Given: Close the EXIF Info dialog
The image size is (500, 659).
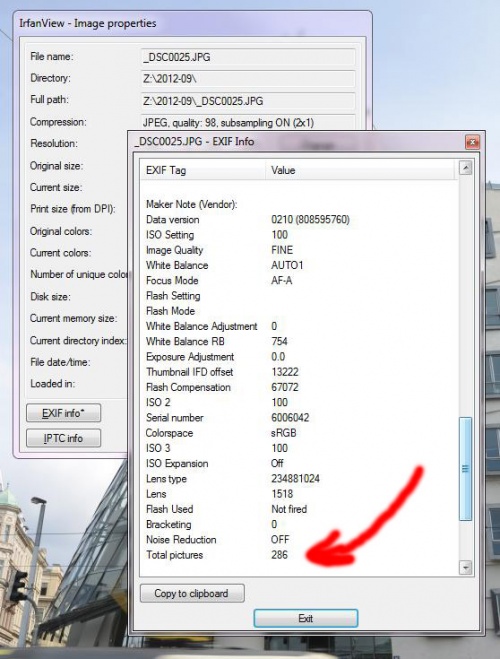Looking at the screenshot, I should [473, 142].
